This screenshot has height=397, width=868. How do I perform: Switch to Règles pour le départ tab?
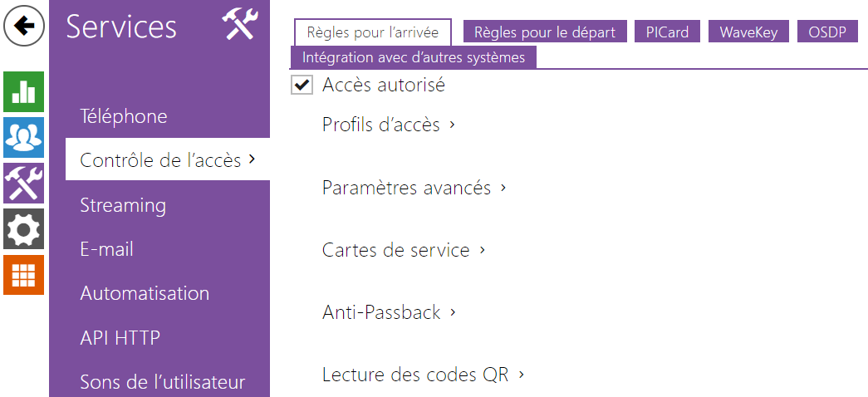(545, 32)
